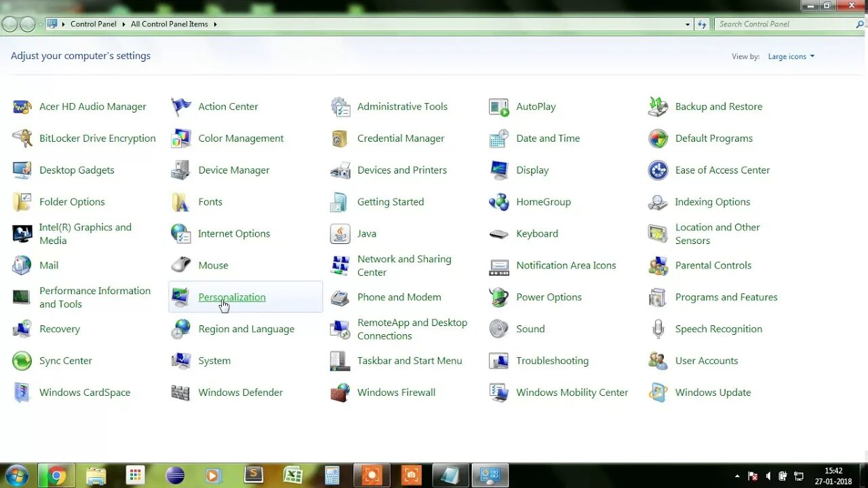Open the Programs and Features link

pyautogui.click(x=726, y=297)
